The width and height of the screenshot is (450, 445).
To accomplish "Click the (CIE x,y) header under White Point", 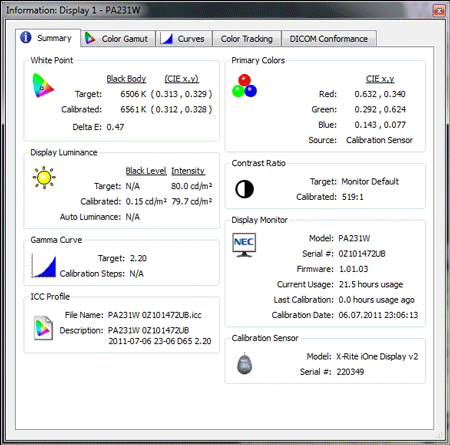I will click(x=182, y=79).
